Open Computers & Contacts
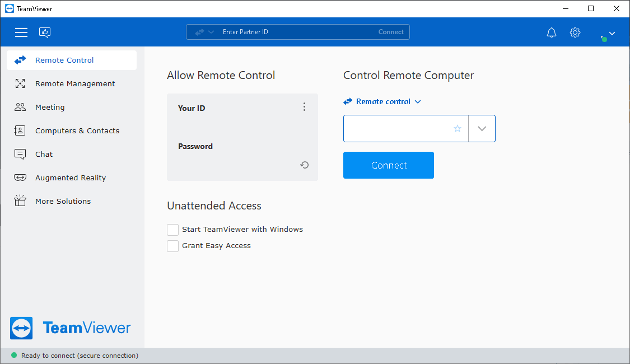630x364 pixels. point(72,130)
